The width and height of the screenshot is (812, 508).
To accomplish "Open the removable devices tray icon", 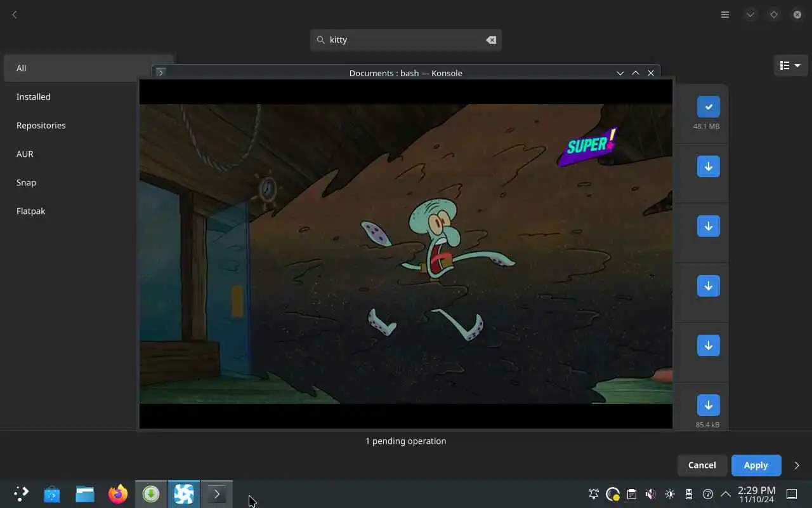I will (x=689, y=494).
